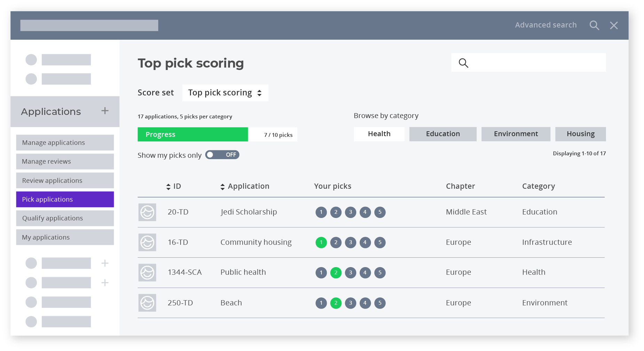The height and width of the screenshot is (351, 644).
Task: Click the Jedi Scholarship application avatar icon
Action: click(147, 212)
